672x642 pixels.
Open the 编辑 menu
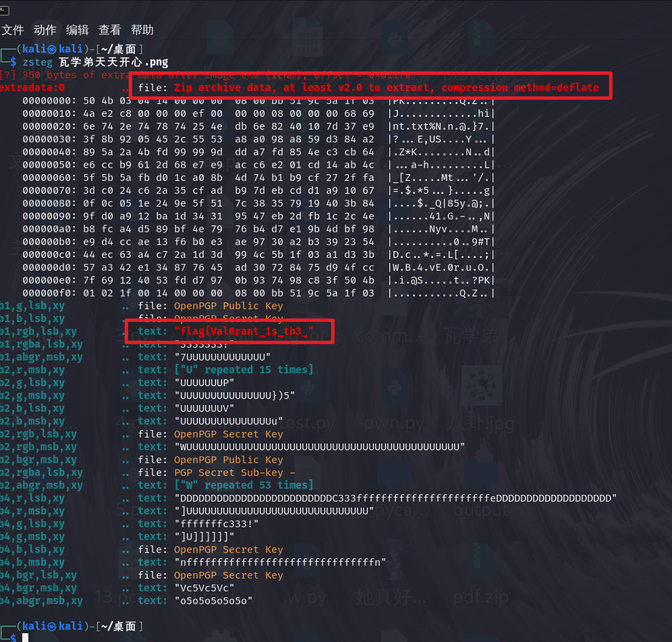click(77, 30)
